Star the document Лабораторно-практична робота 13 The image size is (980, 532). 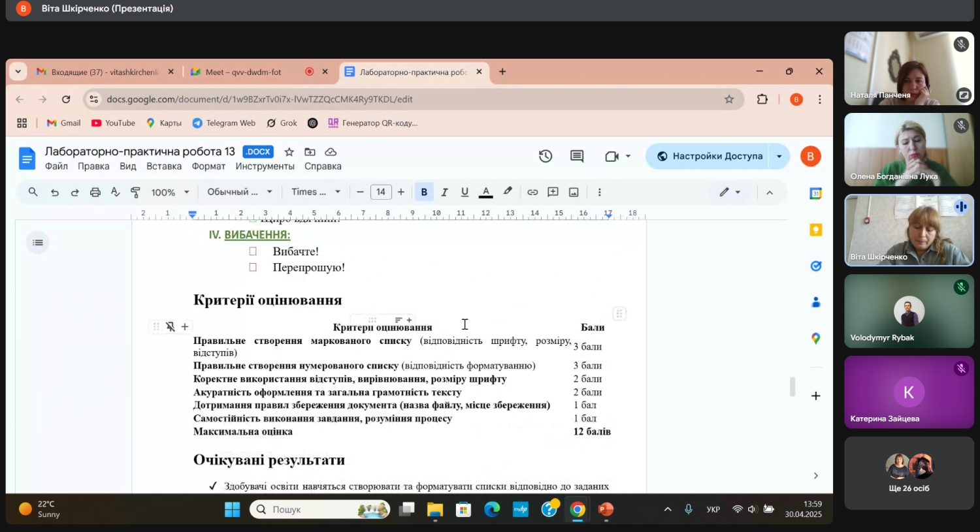[x=289, y=151]
